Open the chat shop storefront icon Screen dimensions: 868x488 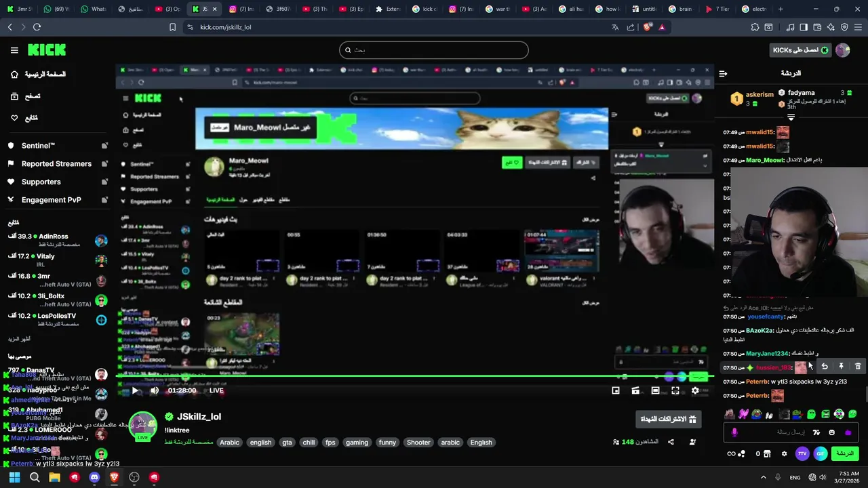[x=768, y=453]
